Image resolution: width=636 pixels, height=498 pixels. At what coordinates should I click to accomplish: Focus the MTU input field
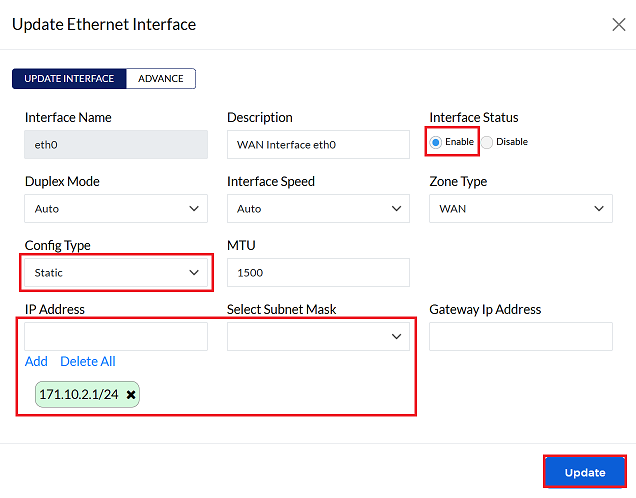pyautogui.click(x=318, y=273)
